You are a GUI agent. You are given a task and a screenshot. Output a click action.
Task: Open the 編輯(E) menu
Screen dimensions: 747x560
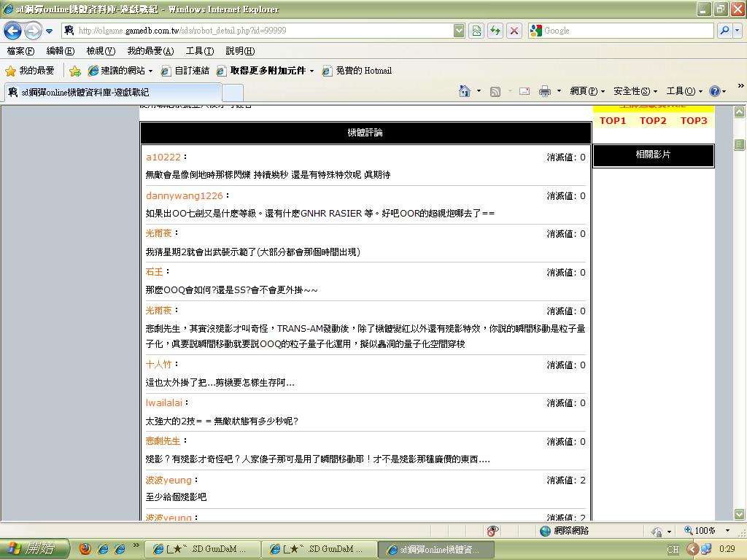[60, 51]
